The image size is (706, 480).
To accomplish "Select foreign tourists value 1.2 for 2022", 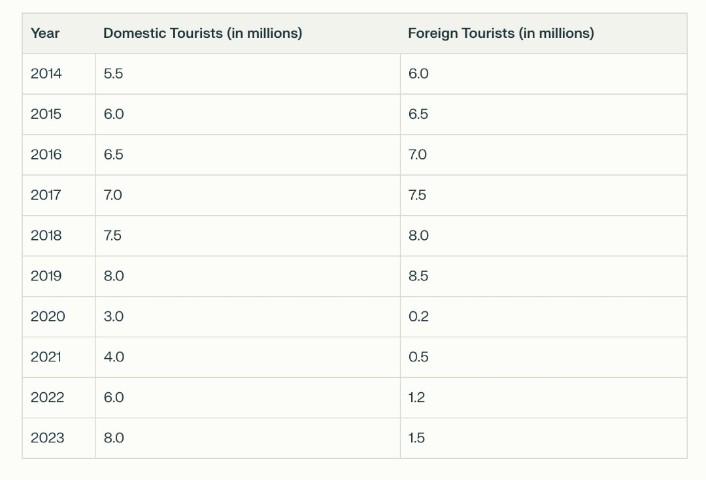I will point(416,398).
